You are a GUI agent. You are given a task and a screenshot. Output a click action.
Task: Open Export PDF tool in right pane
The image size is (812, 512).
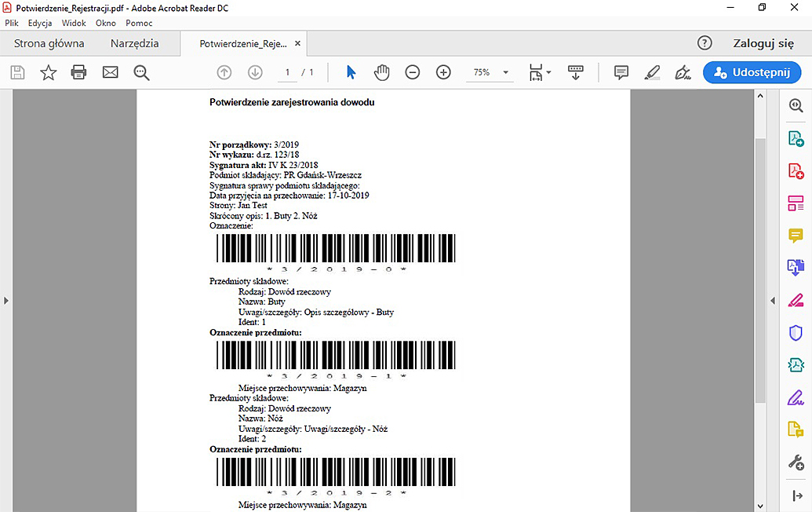(796, 138)
